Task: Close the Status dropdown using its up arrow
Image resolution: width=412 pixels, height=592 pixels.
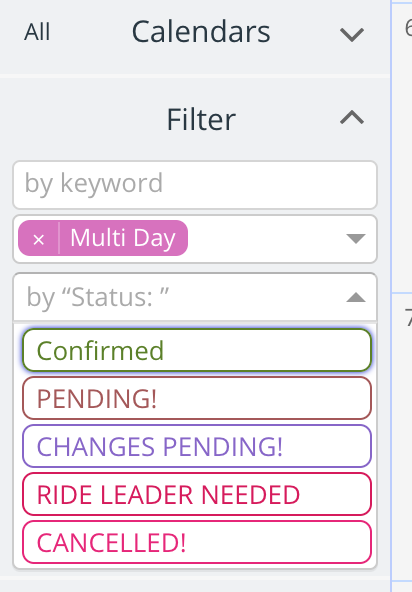Action: click(x=356, y=298)
